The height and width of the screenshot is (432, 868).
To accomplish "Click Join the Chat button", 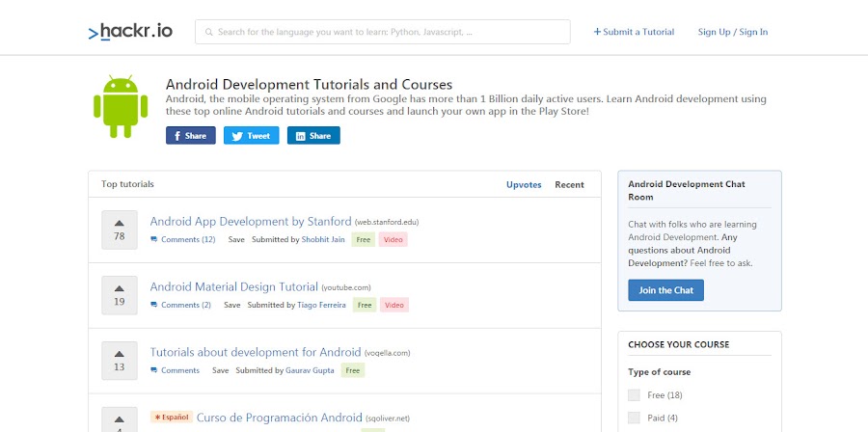I will point(665,290).
